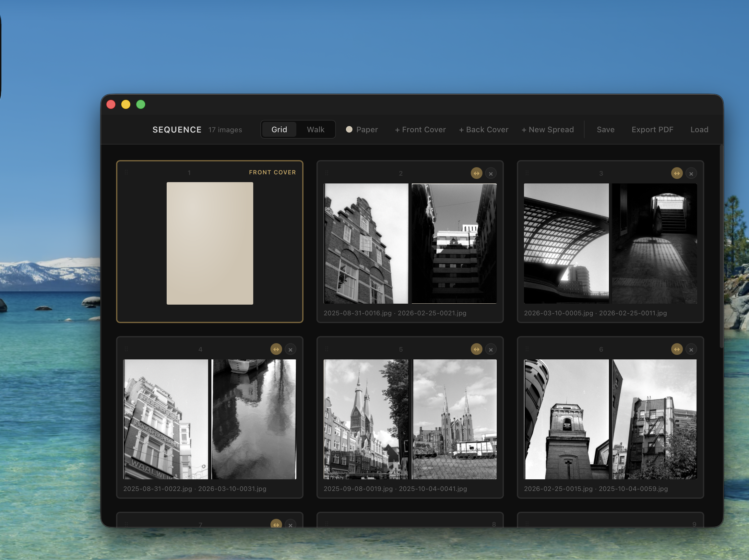Remove spread 6
Viewport: 749px width, 560px height.
(691, 349)
